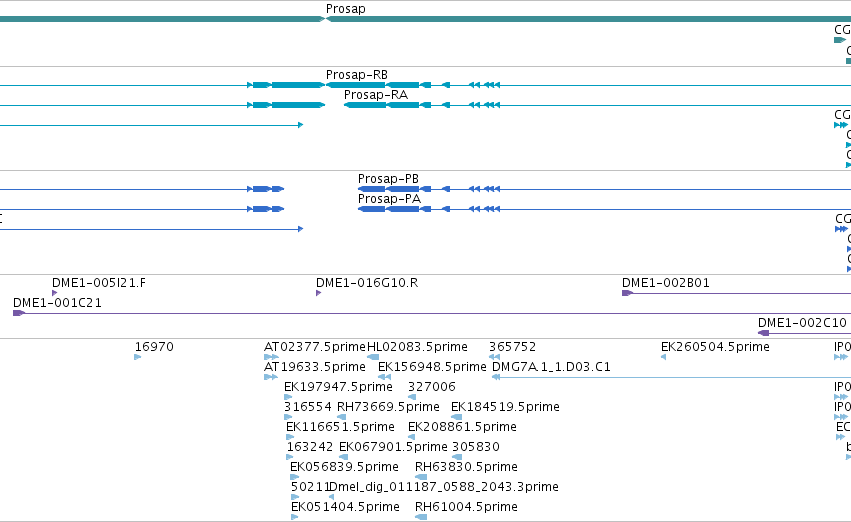Click the DMG7A1_1.D03.C1 label

click(551, 367)
